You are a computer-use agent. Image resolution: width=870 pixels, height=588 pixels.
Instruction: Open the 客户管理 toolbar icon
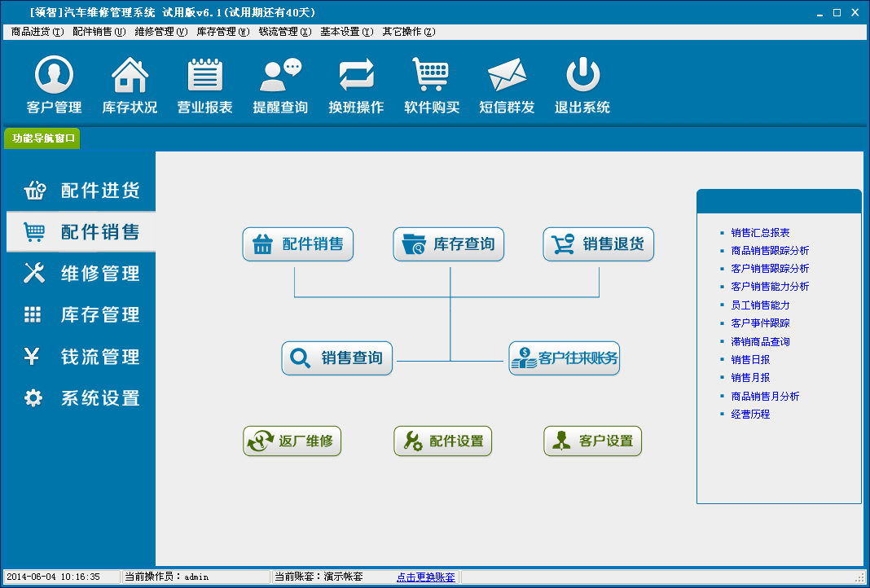(x=54, y=76)
